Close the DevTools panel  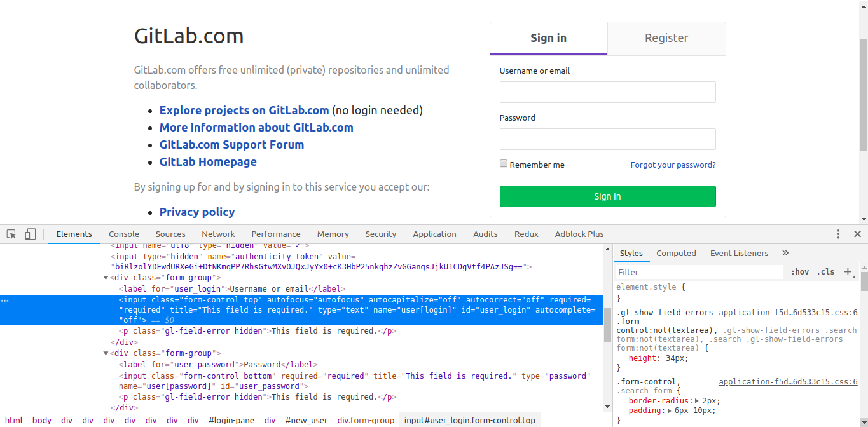click(x=857, y=234)
